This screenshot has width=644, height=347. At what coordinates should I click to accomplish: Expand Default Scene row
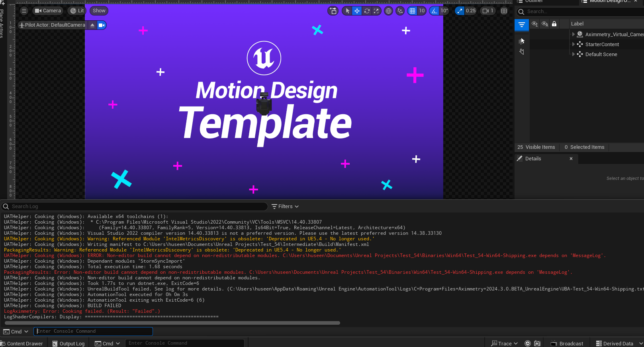(574, 54)
